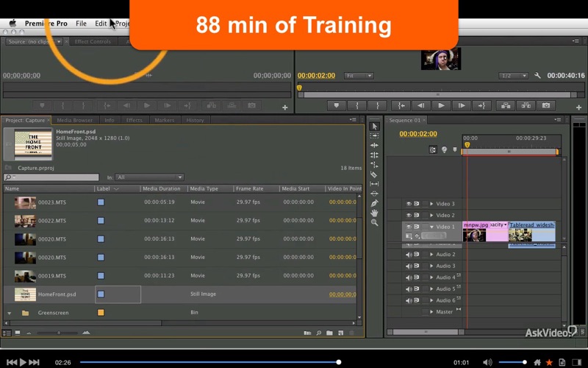Click the Lift button in Program monitor
Viewport: 588px width, 368px height.
point(506,106)
